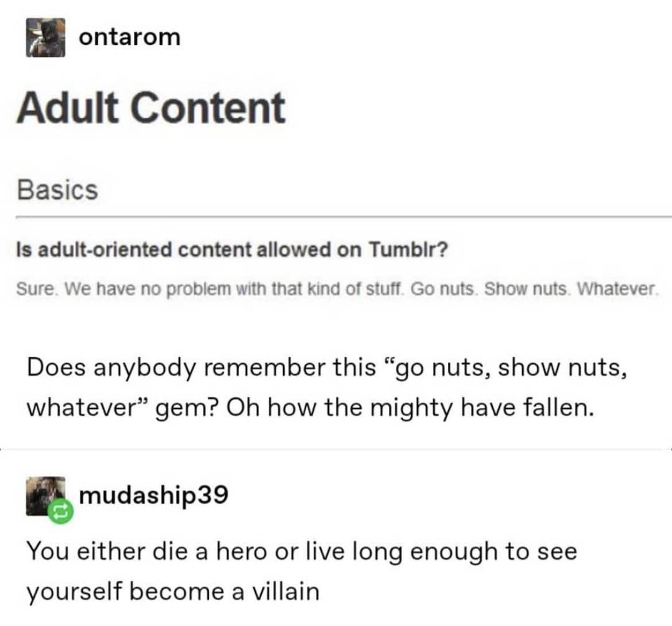This screenshot has height=626, width=672.
Task: Click "Whatever." ending the gray answer
Action: pos(617,287)
